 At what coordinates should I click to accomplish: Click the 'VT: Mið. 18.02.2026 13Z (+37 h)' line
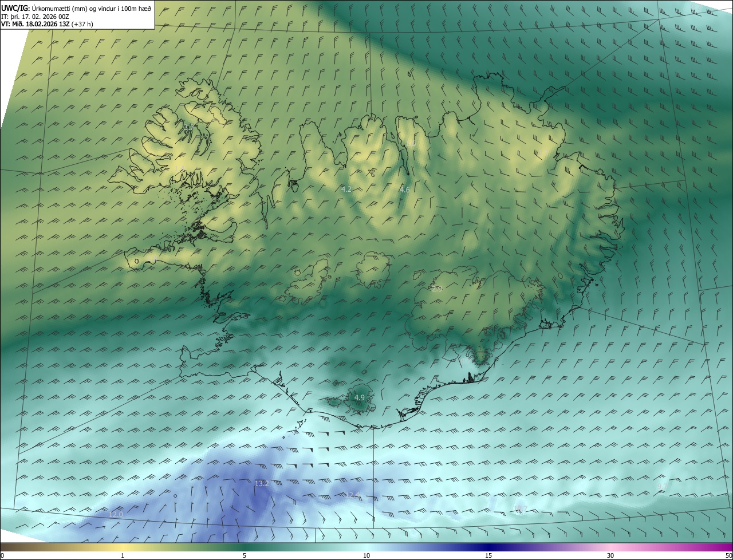click(47, 25)
